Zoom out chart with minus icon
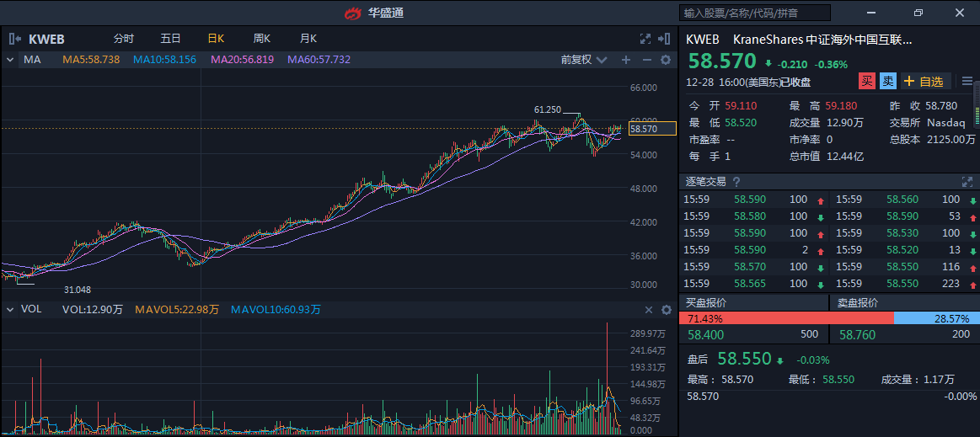 pyautogui.click(x=646, y=60)
